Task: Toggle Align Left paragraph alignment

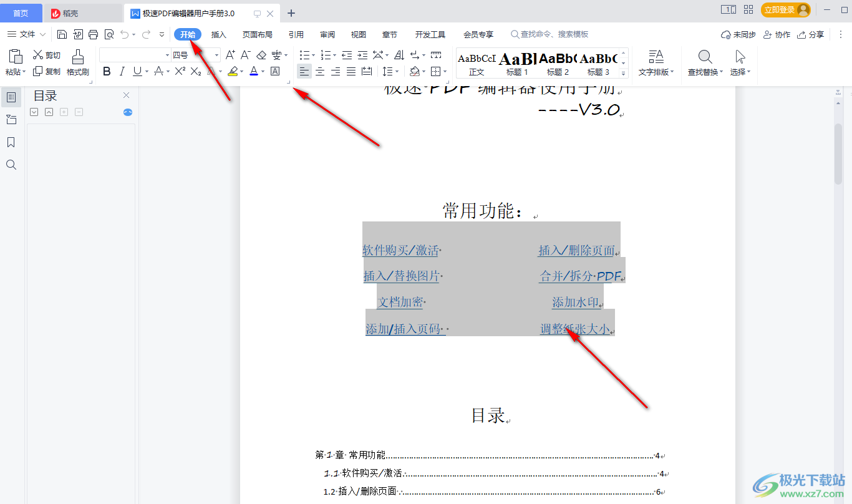Action: click(x=304, y=72)
